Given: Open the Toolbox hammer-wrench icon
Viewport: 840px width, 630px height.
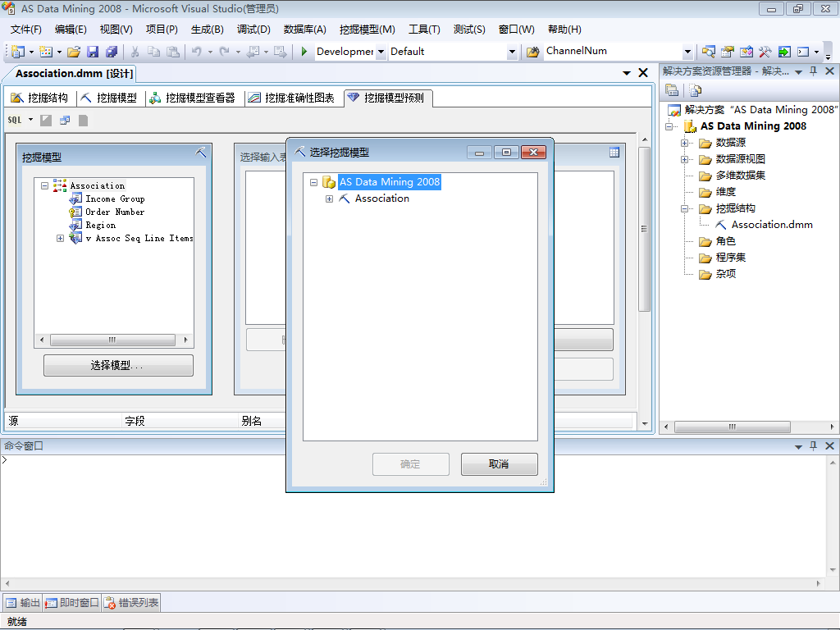Looking at the screenshot, I should coord(765,52).
